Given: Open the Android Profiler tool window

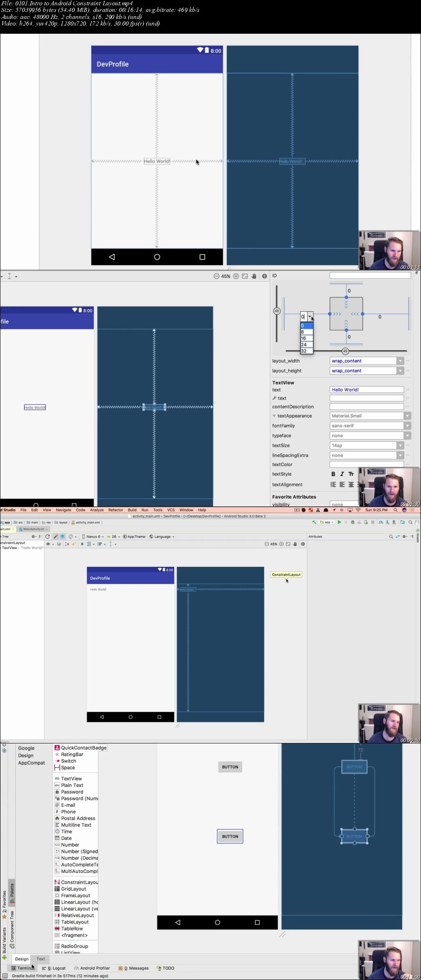Looking at the screenshot, I should (x=92, y=968).
